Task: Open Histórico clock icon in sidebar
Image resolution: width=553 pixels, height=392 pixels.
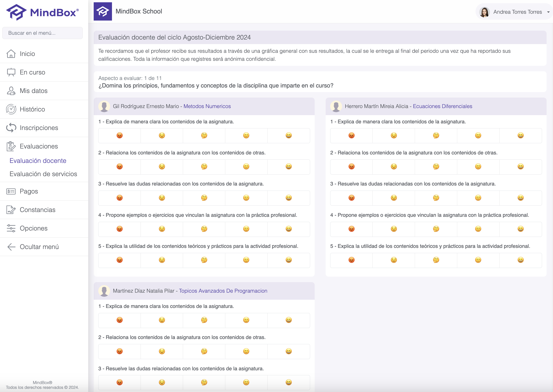Action: 11,109
